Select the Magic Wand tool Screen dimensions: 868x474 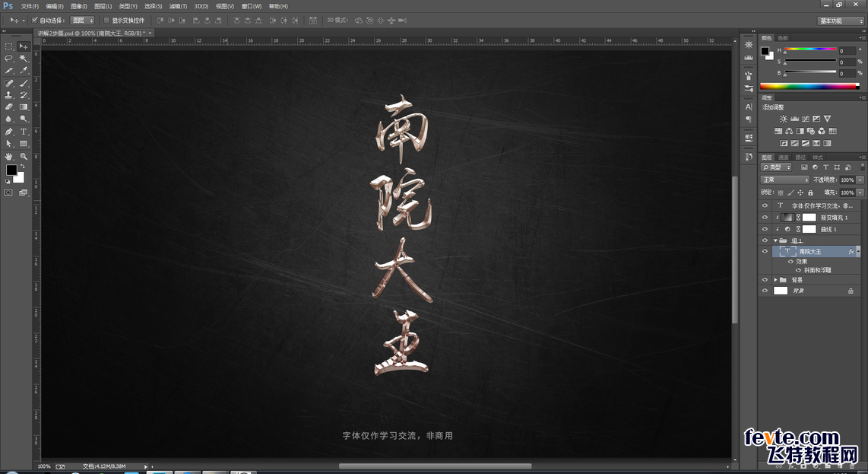pos(24,59)
